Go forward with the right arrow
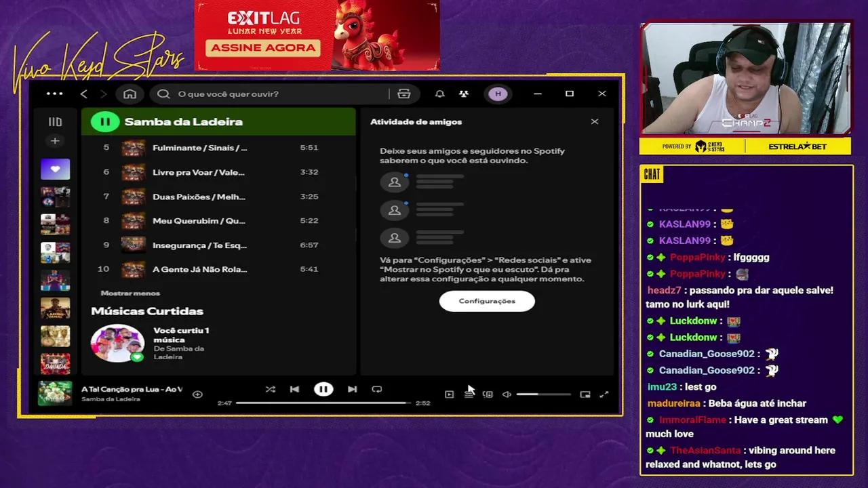 click(103, 94)
